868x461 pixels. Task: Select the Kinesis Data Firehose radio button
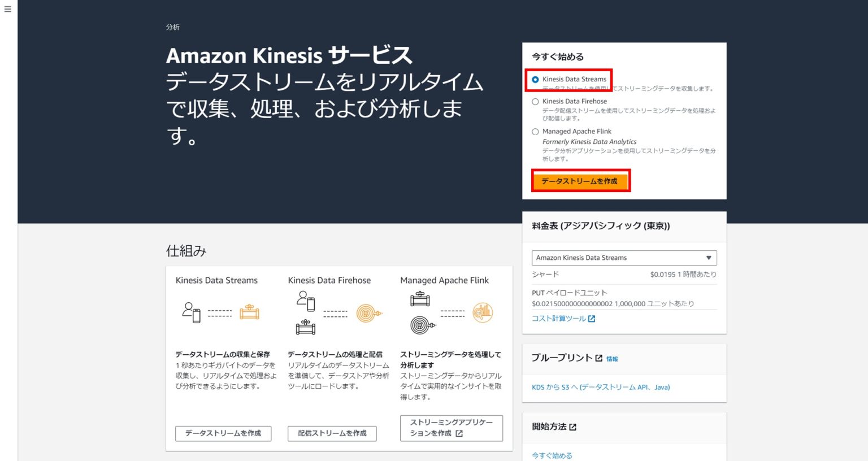pos(535,101)
